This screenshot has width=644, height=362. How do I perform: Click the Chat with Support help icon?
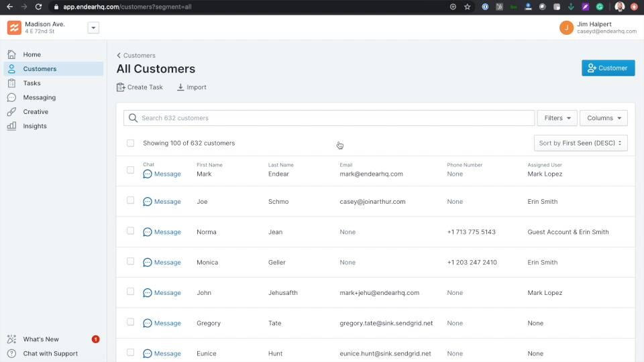[x=11, y=353]
